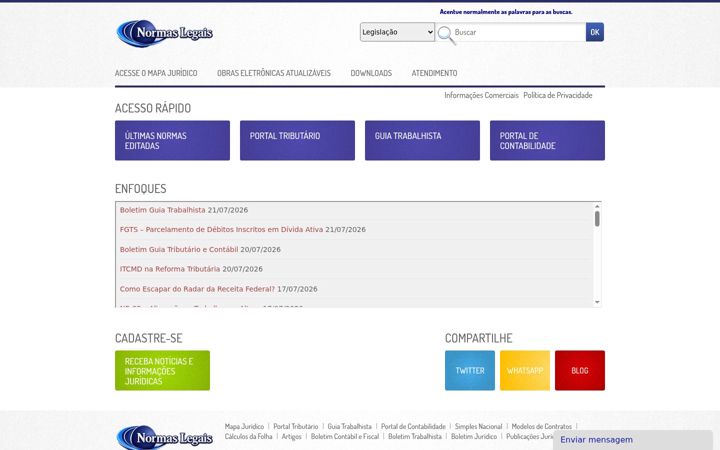This screenshot has height=450, width=720.
Task: Open Política de Privacidade link
Action: (x=558, y=95)
